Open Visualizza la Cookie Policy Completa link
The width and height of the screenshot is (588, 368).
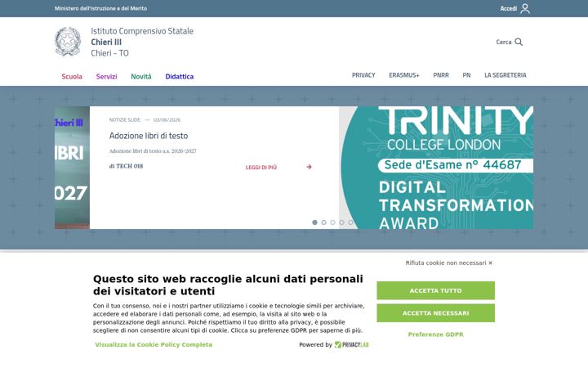154,344
